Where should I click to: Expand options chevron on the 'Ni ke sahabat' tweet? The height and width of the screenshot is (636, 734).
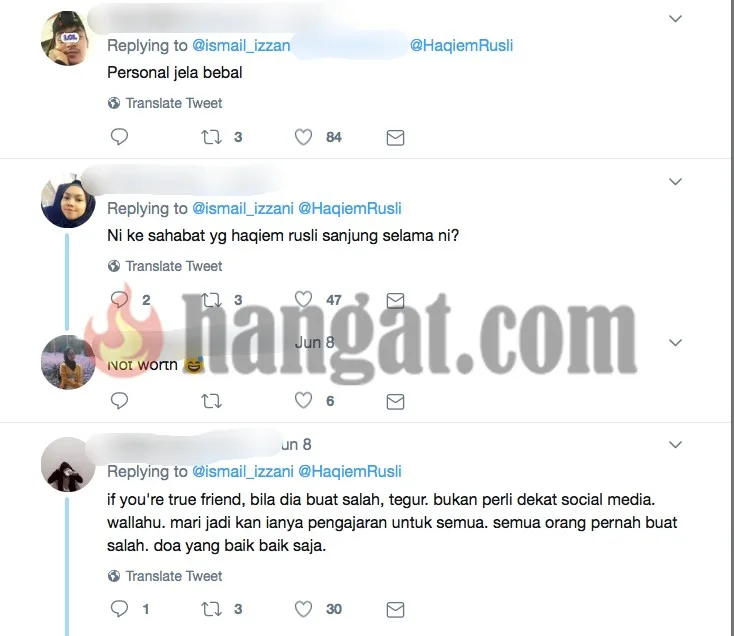[675, 182]
